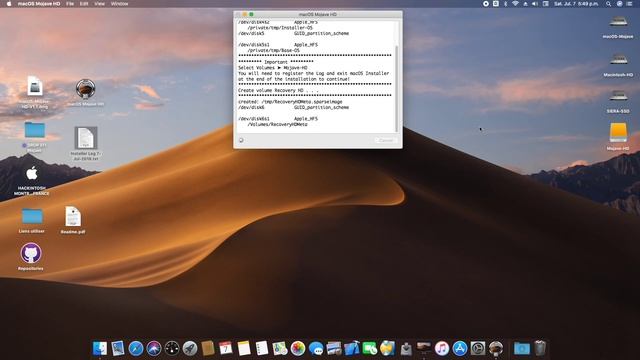
Task: Select the purple-tagged folder above Installer Log
Action: tap(35, 131)
